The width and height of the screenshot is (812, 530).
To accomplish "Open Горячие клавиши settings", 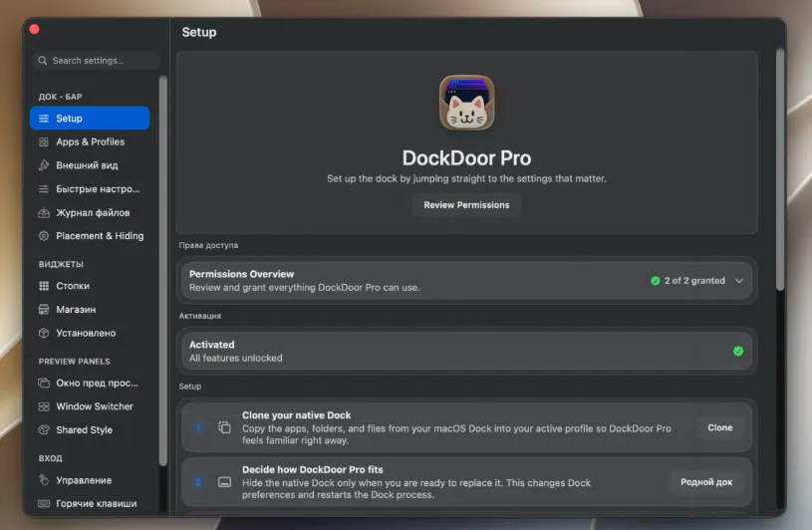I will [x=90, y=504].
